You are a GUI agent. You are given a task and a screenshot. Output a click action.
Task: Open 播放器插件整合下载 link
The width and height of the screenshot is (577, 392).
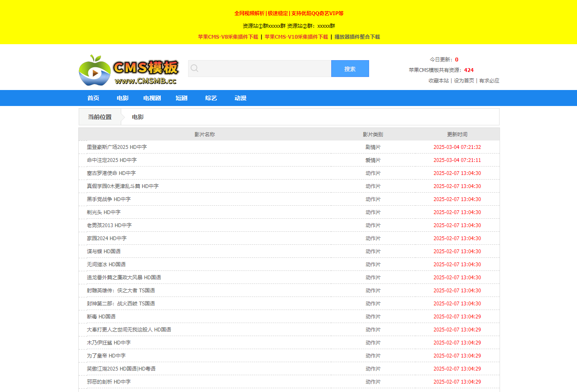pos(357,37)
